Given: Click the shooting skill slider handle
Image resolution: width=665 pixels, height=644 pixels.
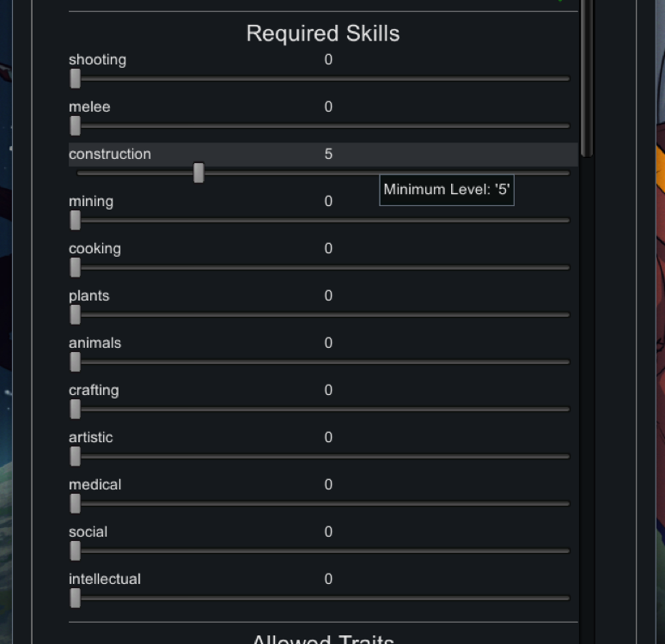Looking at the screenshot, I should tap(76, 79).
